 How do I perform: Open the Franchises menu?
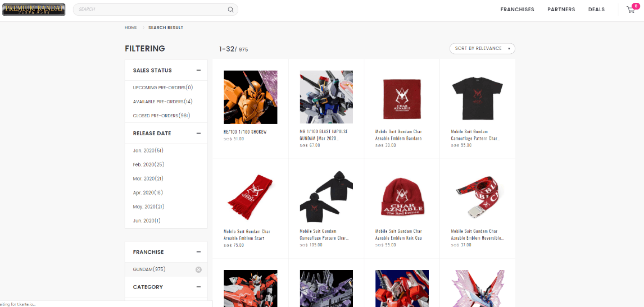pyautogui.click(x=517, y=10)
